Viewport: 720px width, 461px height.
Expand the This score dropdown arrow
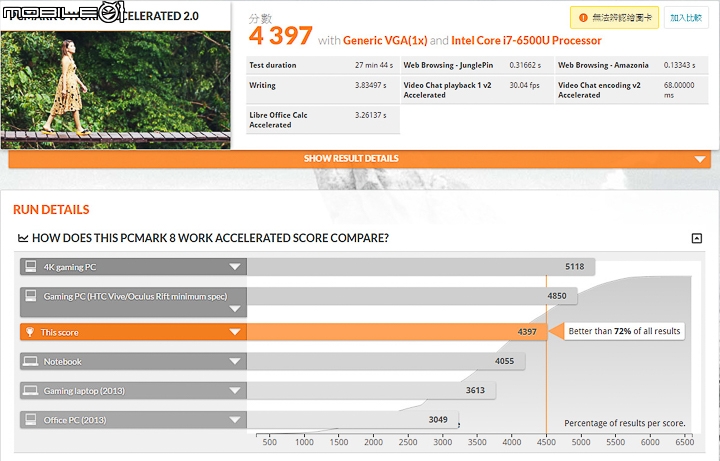(x=235, y=332)
